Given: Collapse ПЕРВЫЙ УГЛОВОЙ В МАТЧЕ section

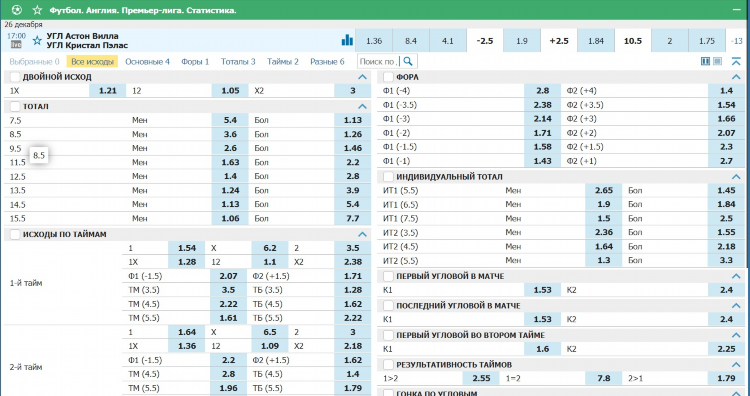Looking at the screenshot, I should (736, 276).
